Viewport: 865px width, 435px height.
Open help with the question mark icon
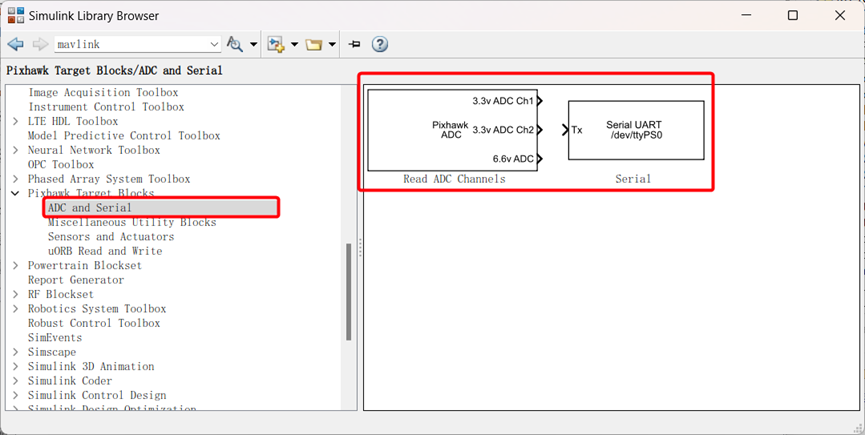click(380, 44)
